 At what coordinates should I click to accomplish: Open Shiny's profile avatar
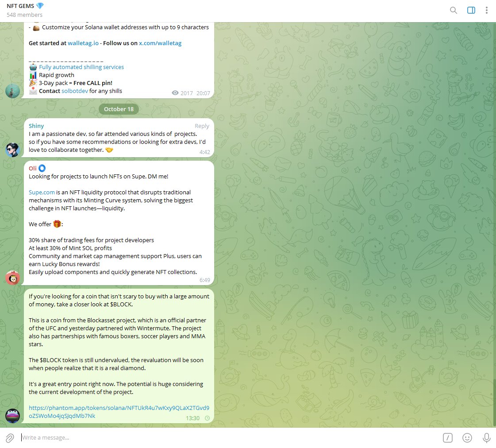coord(13,150)
